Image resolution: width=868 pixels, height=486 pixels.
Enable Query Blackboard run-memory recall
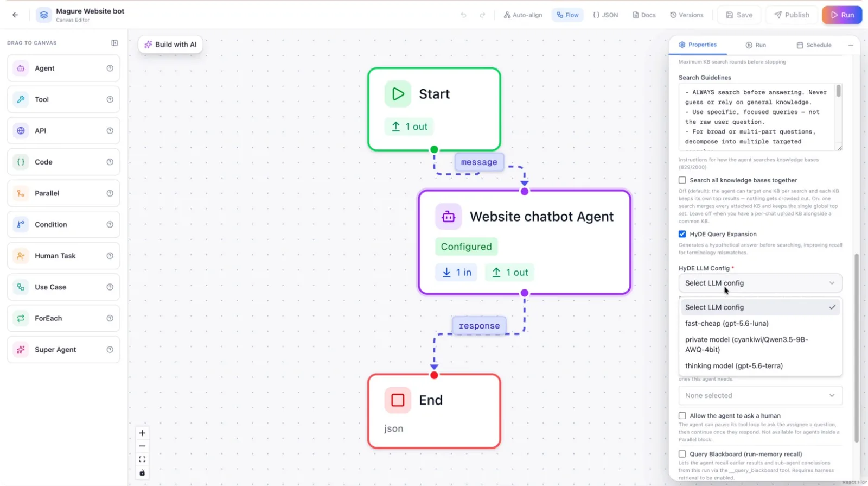click(682, 454)
